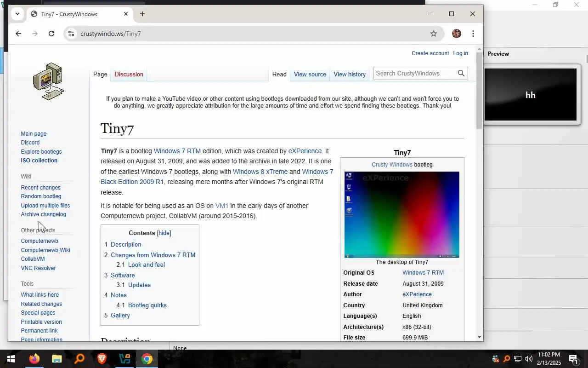Viewport: 588px width, 368px height.
Task: Click the address bar URL crustywindo.ws/Tiny7
Action: click(111, 34)
